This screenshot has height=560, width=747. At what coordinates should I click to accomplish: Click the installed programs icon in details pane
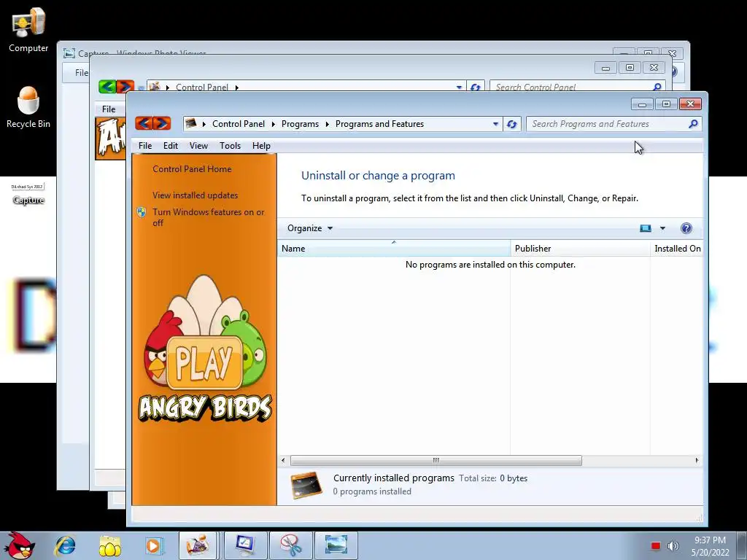306,485
